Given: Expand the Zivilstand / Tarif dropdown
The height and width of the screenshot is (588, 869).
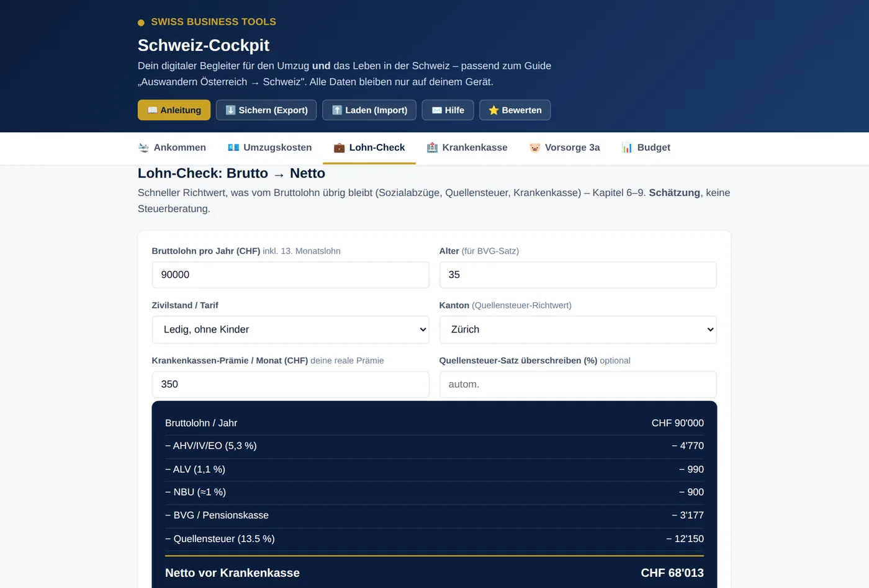Looking at the screenshot, I should point(290,329).
